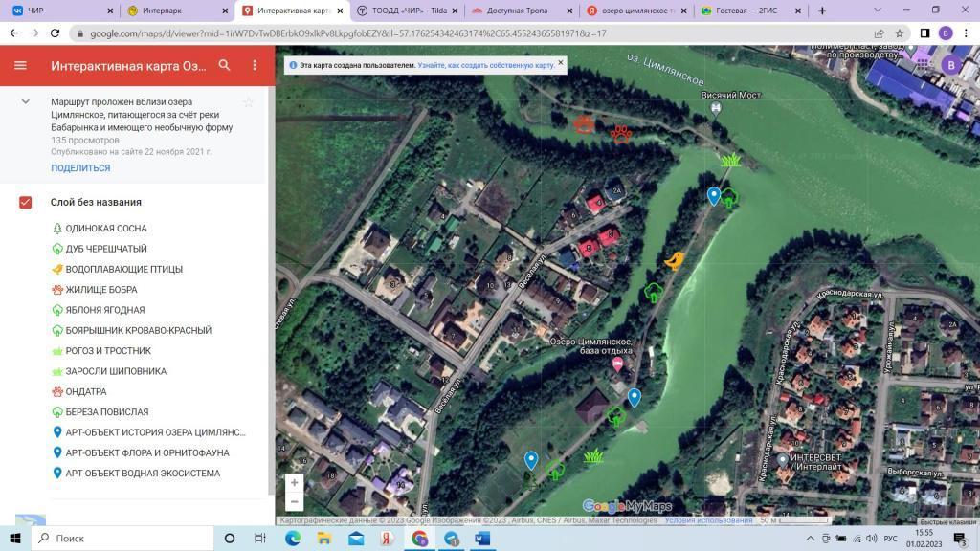Select АРТ-ОБЪЕКТ ВОДНАЯ ЭКОСИСТЕМА list item
Viewport: 980px width, 551px height.
(x=143, y=474)
